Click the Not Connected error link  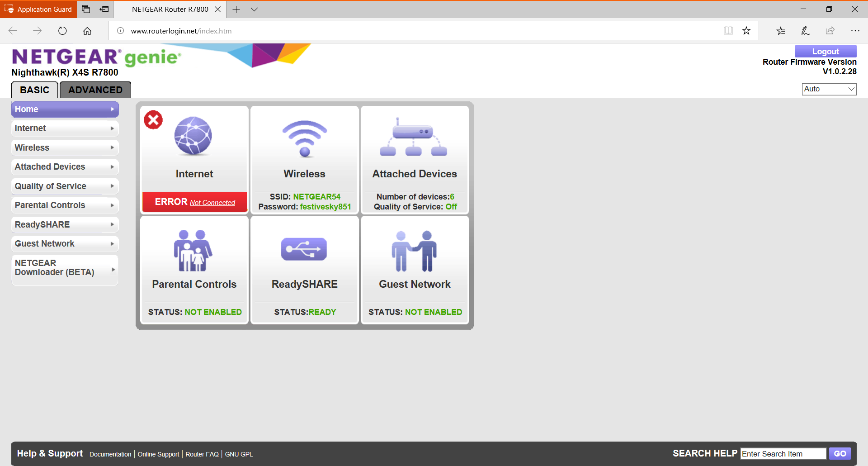pyautogui.click(x=212, y=203)
